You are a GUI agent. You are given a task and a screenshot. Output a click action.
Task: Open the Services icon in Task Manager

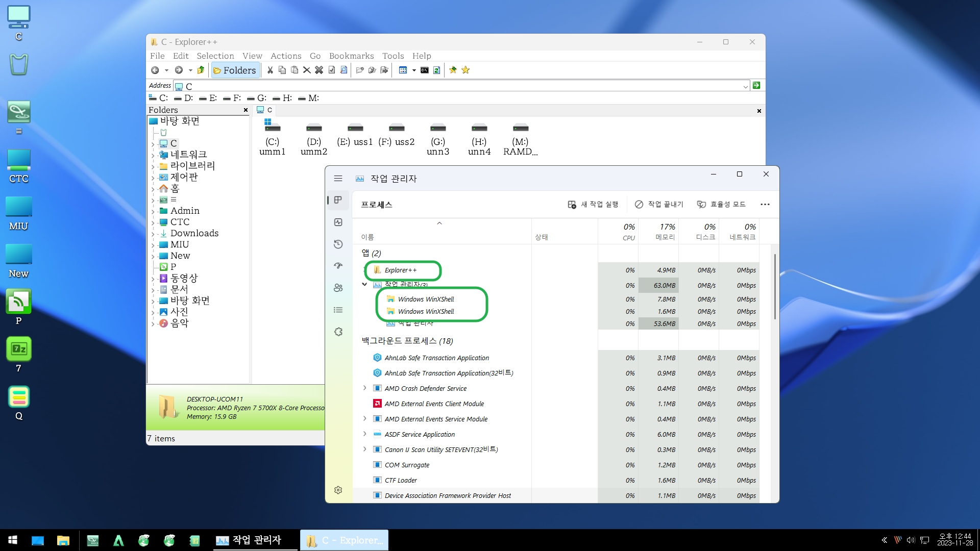coord(338,332)
